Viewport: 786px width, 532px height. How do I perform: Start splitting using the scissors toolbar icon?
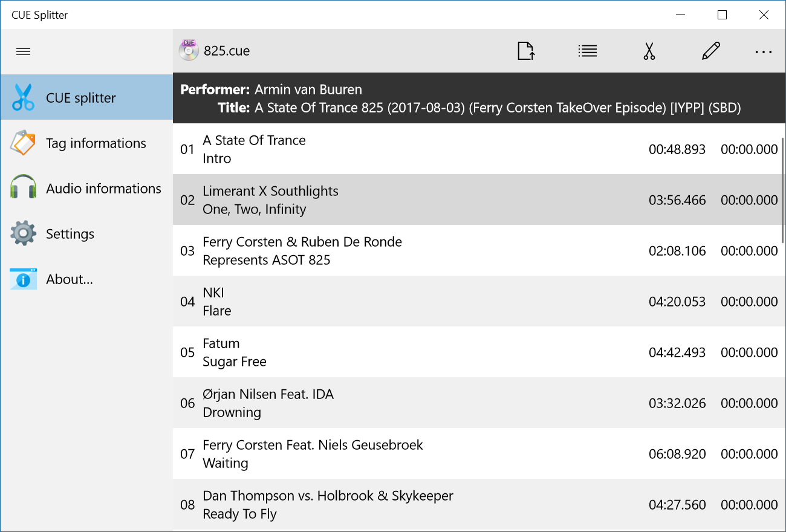pos(649,51)
